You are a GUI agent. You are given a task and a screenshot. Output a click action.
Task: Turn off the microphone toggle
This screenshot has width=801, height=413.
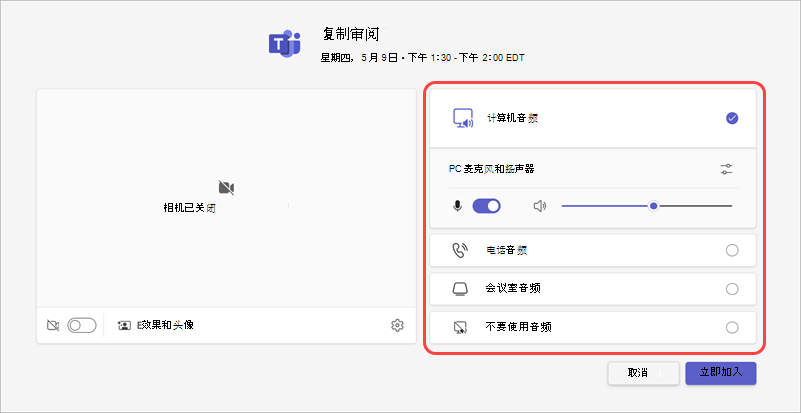[486, 206]
